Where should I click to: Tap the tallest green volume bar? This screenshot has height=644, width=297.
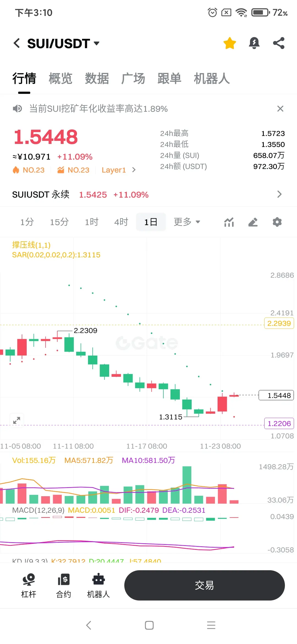pos(187,485)
